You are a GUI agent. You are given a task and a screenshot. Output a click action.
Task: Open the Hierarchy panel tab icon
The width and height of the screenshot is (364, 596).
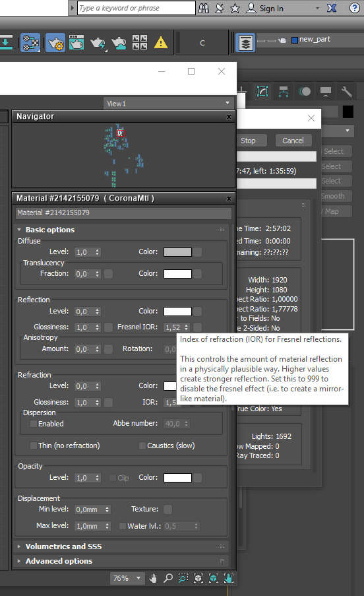pyautogui.click(x=284, y=92)
